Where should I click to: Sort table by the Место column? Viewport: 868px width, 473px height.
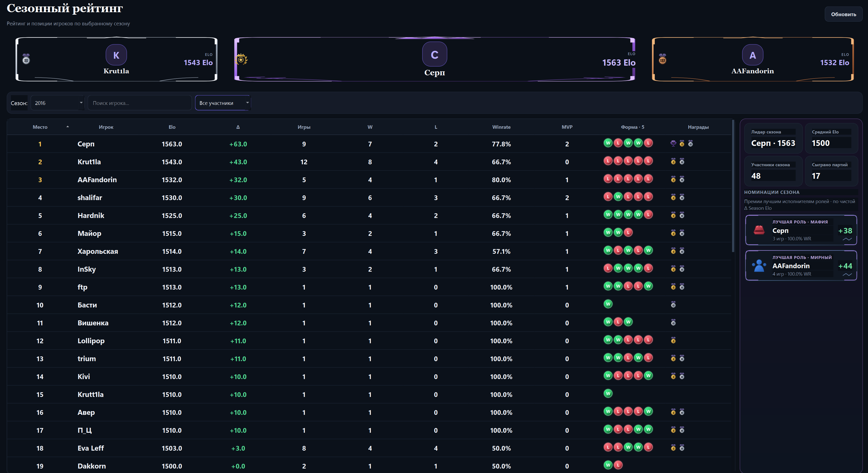[40, 127]
